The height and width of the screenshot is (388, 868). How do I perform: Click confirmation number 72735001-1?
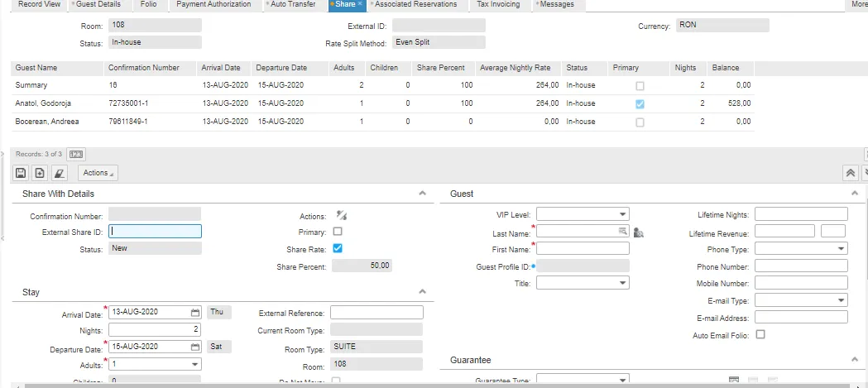pyautogui.click(x=128, y=103)
